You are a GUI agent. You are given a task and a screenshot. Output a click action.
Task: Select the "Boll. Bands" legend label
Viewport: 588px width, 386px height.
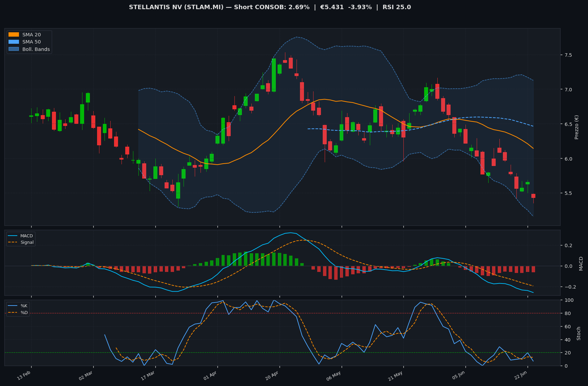tap(36, 49)
